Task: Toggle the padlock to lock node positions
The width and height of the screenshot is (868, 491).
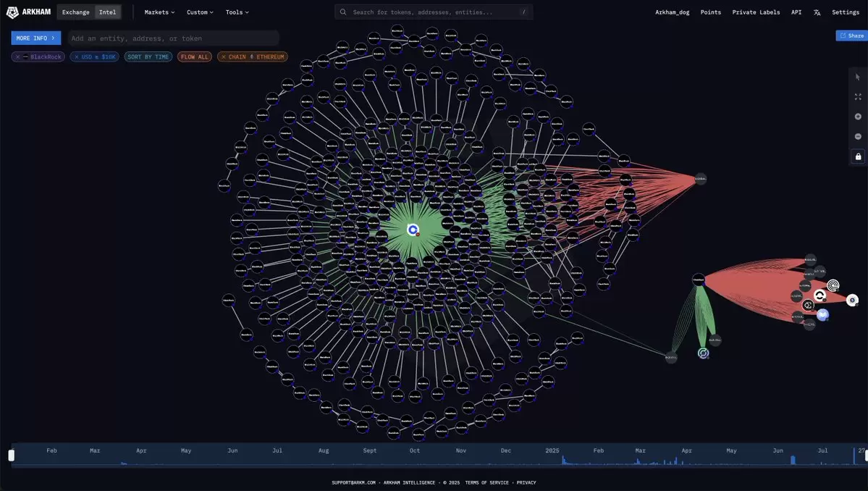Action: click(x=857, y=156)
